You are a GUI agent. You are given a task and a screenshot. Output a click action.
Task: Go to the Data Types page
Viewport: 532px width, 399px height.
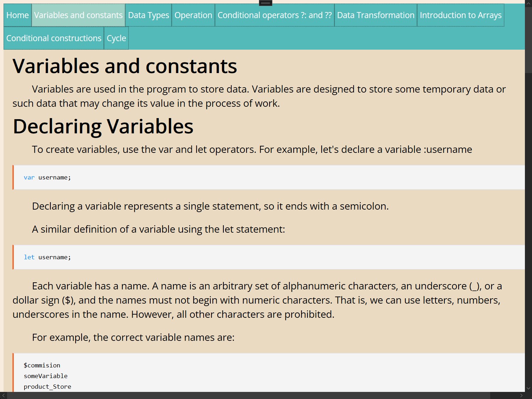click(x=149, y=15)
